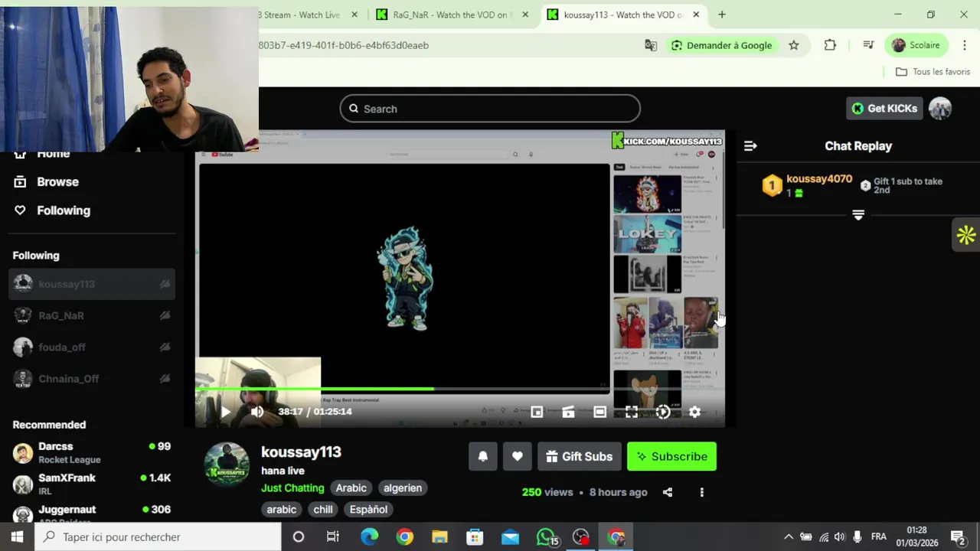980x551 pixels.
Task: Open Task View on taskbar
Action: click(x=333, y=537)
